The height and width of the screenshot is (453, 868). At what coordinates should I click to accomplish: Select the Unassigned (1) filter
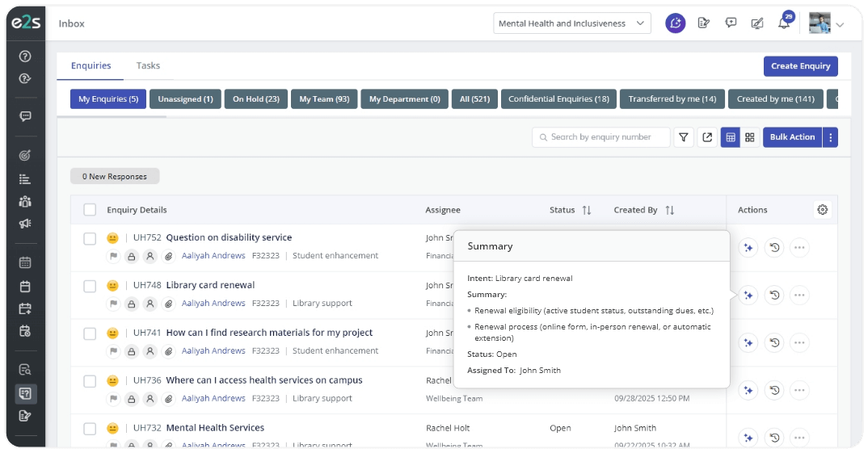click(185, 99)
